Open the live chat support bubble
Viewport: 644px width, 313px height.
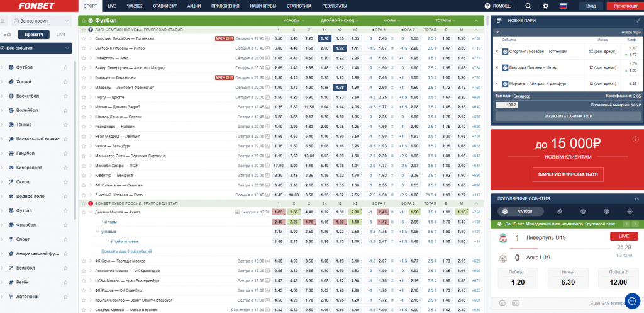pyautogui.click(x=632, y=300)
